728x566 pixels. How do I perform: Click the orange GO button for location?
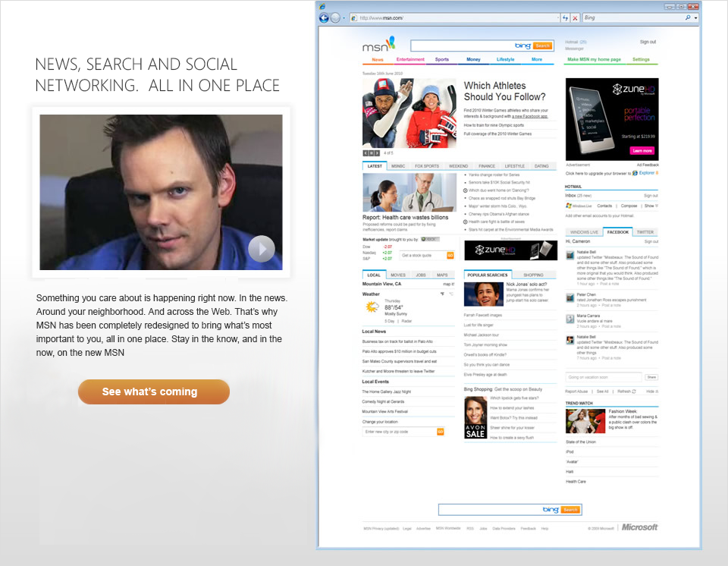440,432
